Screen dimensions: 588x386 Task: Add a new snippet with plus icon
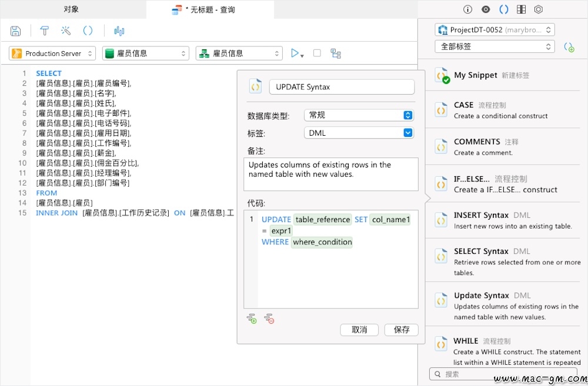point(569,47)
